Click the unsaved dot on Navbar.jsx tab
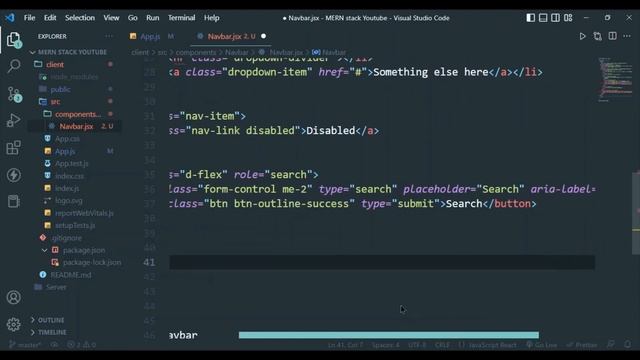Viewport: 640px width, 360px height. click(264, 36)
